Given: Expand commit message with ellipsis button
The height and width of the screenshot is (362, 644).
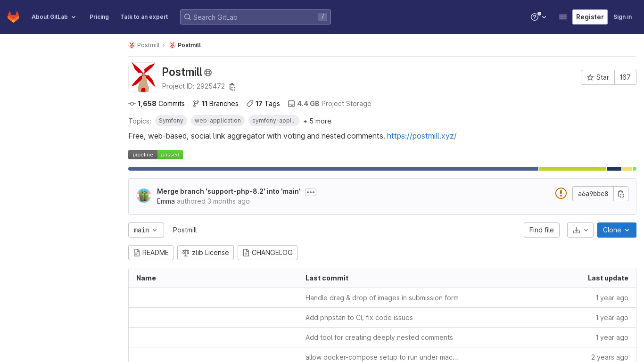Looking at the screenshot, I should click(311, 192).
